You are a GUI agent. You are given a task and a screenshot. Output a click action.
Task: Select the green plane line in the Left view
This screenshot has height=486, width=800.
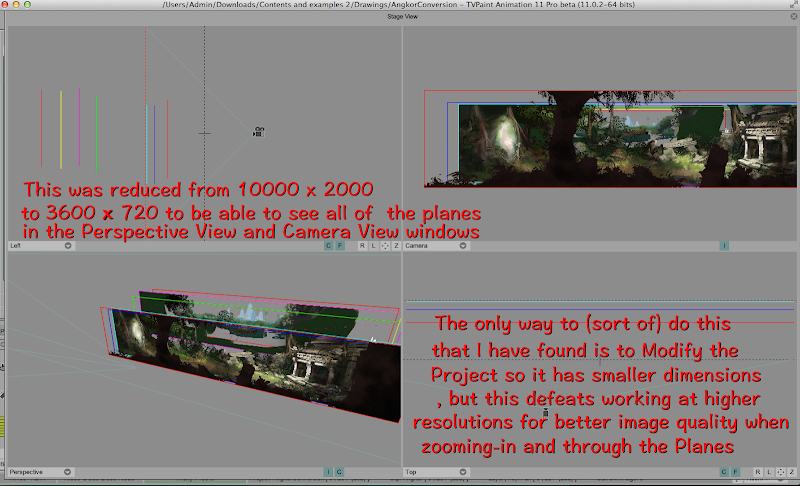[96, 134]
